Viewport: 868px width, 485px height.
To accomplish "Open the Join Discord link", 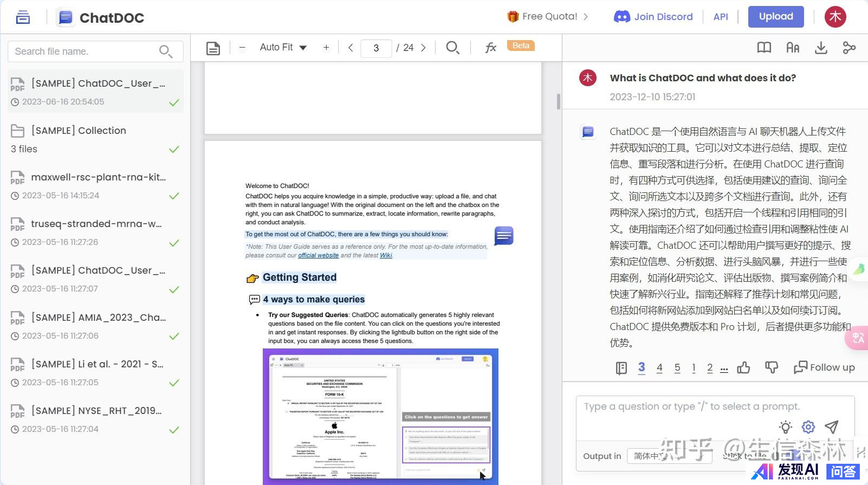I will coord(653,17).
